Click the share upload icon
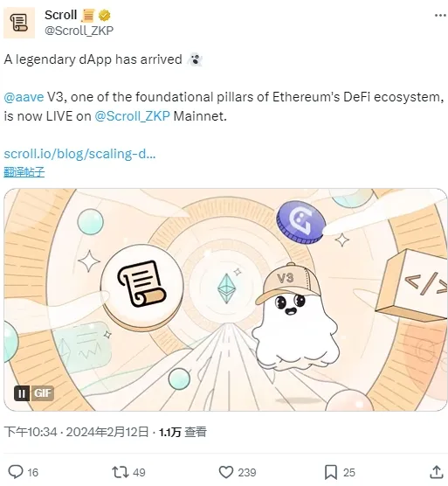448x486 pixels. tap(437, 472)
